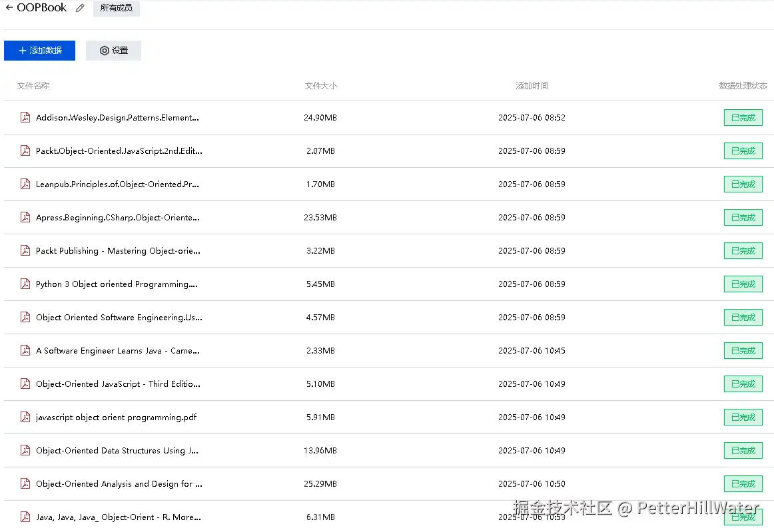Open file Leanpub.Principles.of.Object-Oriented.Pr...
This screenshot has height=532, width=774.
click(117, 184)
